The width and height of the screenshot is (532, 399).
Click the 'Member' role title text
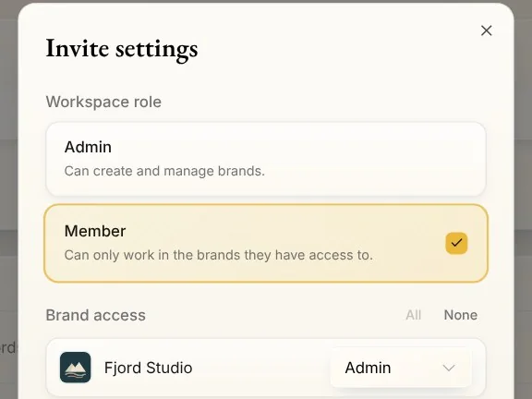coord(95,231)
